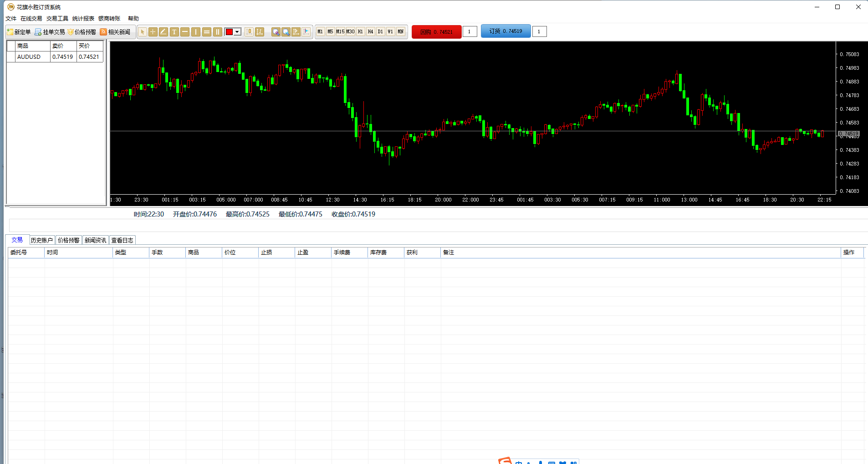Switch to D1 timeframe

tap(380, 31)
